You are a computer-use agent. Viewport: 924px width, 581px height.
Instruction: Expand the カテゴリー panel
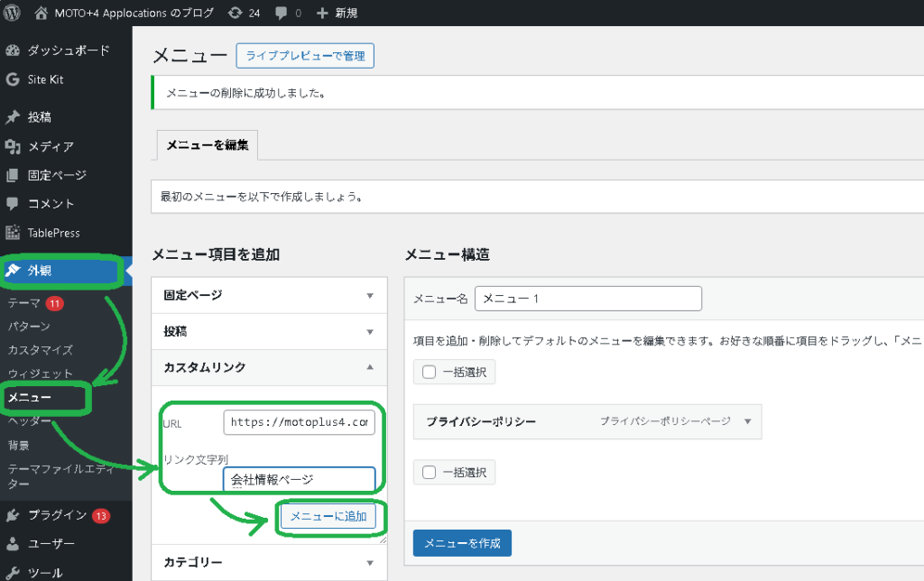tap(369, 562)
